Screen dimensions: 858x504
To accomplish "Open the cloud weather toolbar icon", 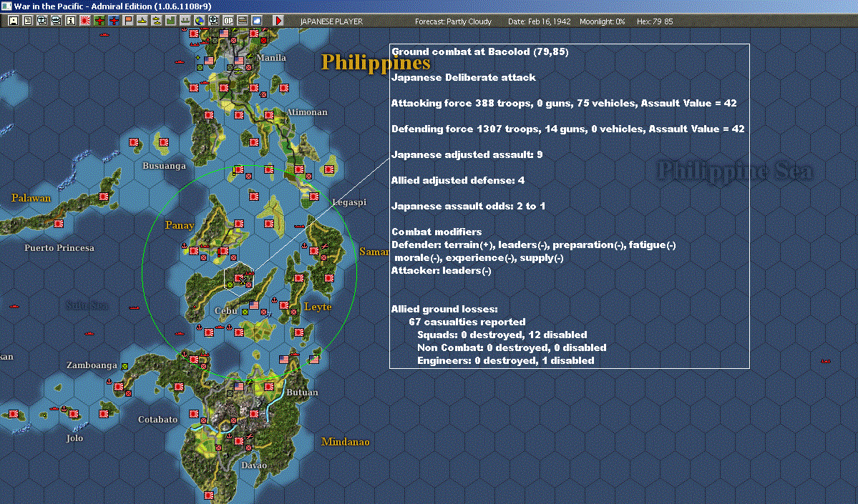I will (257, 21).
